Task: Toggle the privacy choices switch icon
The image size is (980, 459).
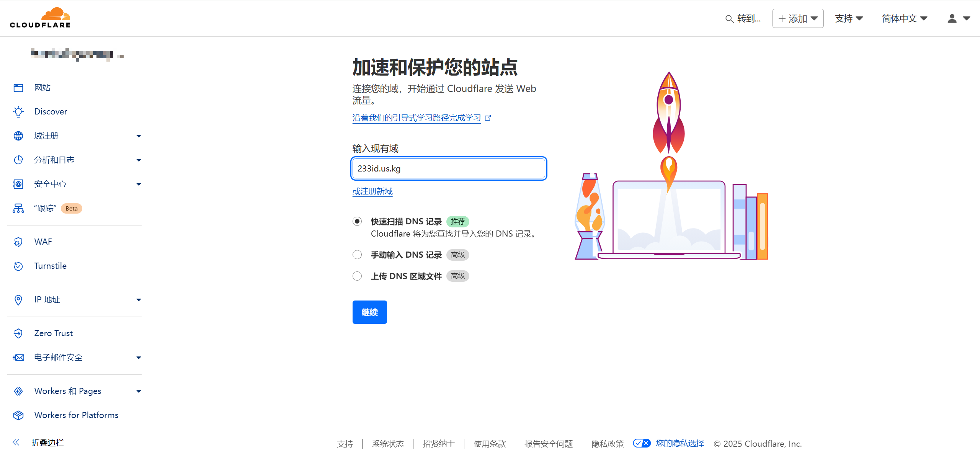Action: point(642,443)
